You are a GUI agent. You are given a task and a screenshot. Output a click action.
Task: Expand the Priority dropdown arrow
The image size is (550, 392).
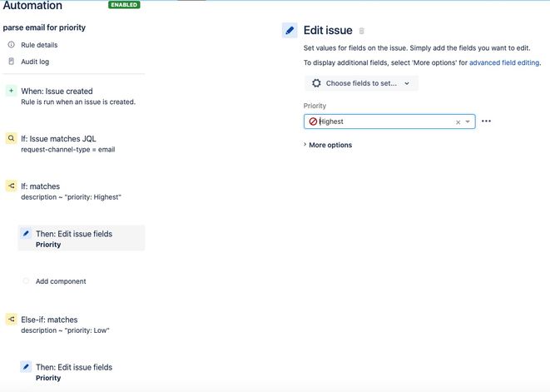point(468,122)
